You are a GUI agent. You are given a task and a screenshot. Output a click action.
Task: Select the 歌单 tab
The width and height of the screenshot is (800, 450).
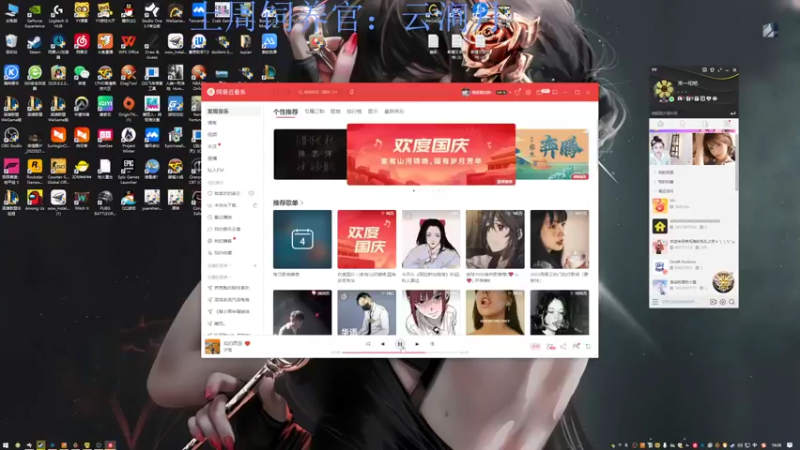click(335, 111)
